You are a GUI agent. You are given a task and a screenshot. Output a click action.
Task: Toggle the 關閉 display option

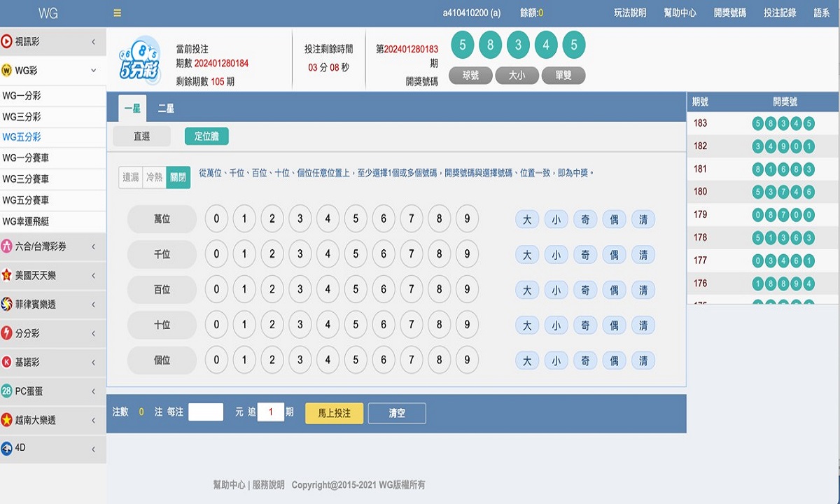[178, 178]
